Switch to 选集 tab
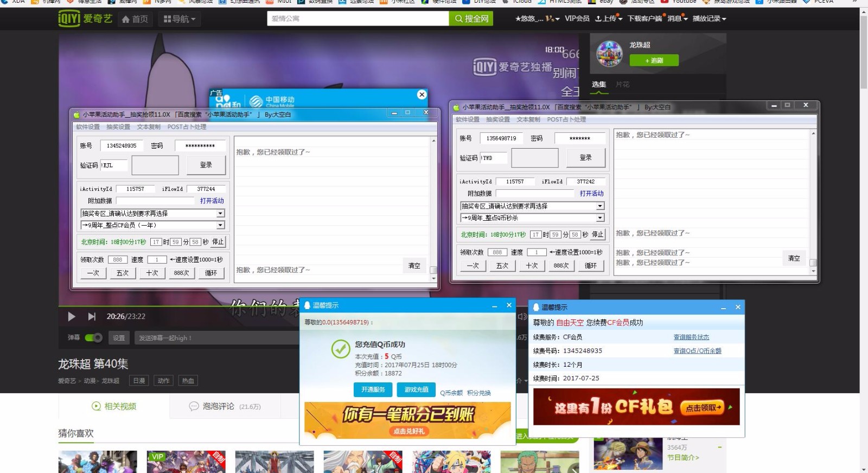Image resolution: width=868 pixels, height=473 pixels. [x=599, y=84]
